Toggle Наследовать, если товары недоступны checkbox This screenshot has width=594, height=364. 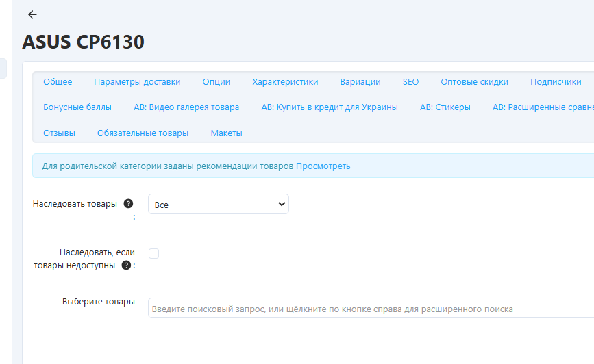coord(153,254)
